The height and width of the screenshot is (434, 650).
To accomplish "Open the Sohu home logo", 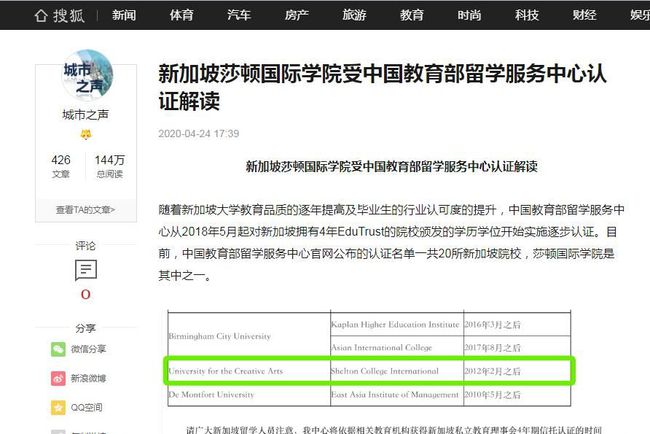I will click(x=59, y=16).
